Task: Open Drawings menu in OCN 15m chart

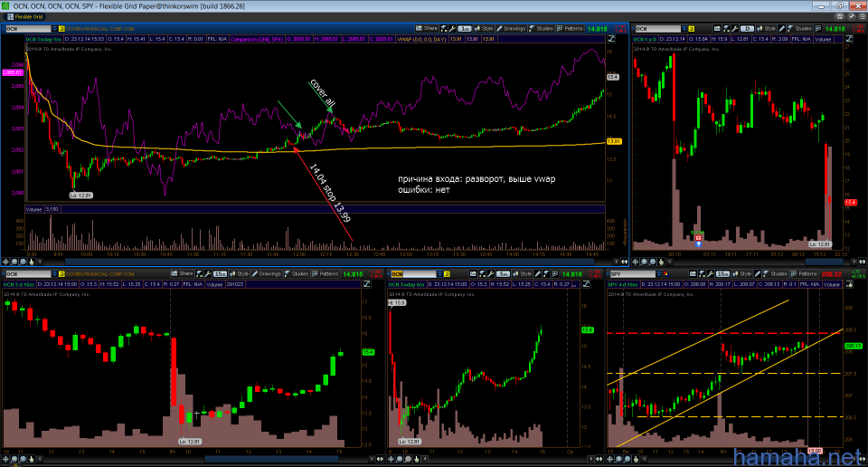Action: coord(267,273)
